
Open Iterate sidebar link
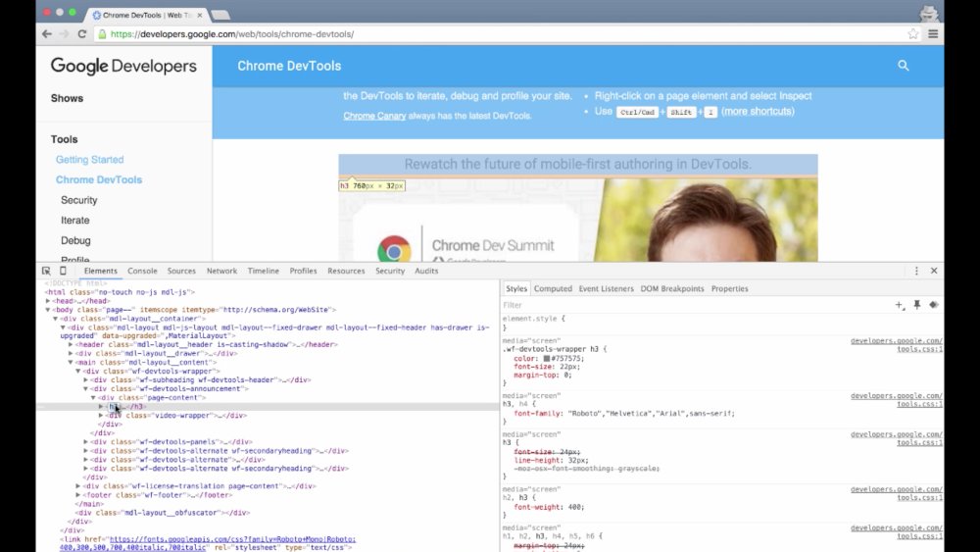pos(75,220)
